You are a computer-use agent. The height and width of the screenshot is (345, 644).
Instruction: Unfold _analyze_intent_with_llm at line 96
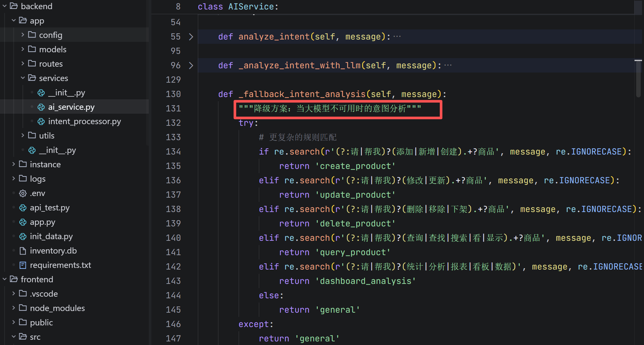click(x=191, y=65)
